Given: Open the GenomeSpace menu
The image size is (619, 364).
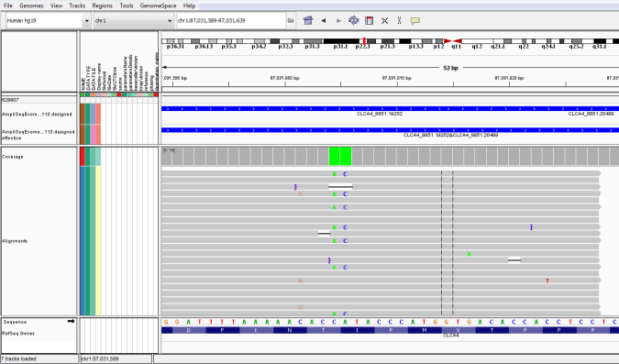Looking at the screenshot, I should [158, 6].
